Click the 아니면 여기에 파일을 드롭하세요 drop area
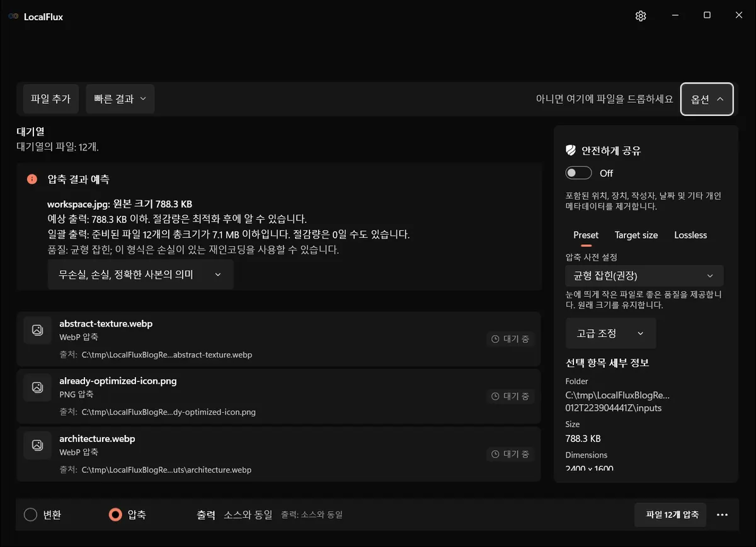Screen dimensions: 756x547 tap(604, 99)
